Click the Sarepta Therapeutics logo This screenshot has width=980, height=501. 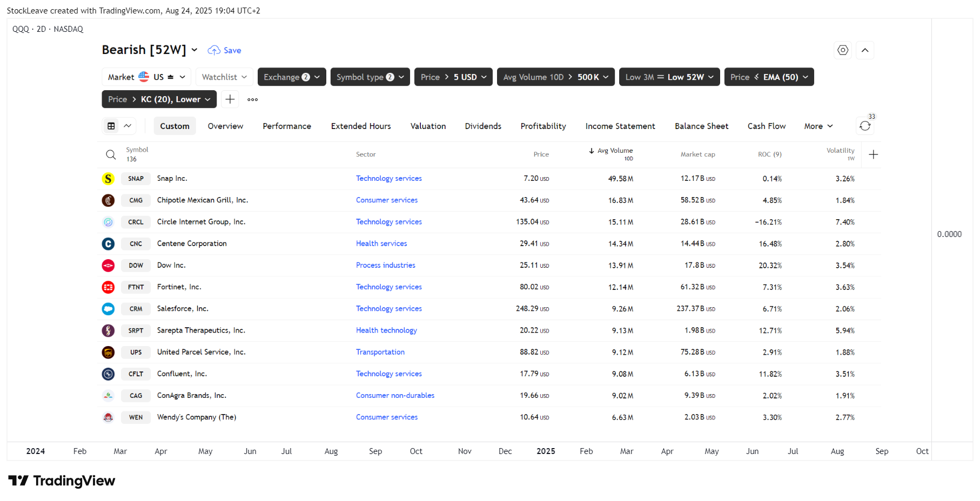(x=108, y=330)
